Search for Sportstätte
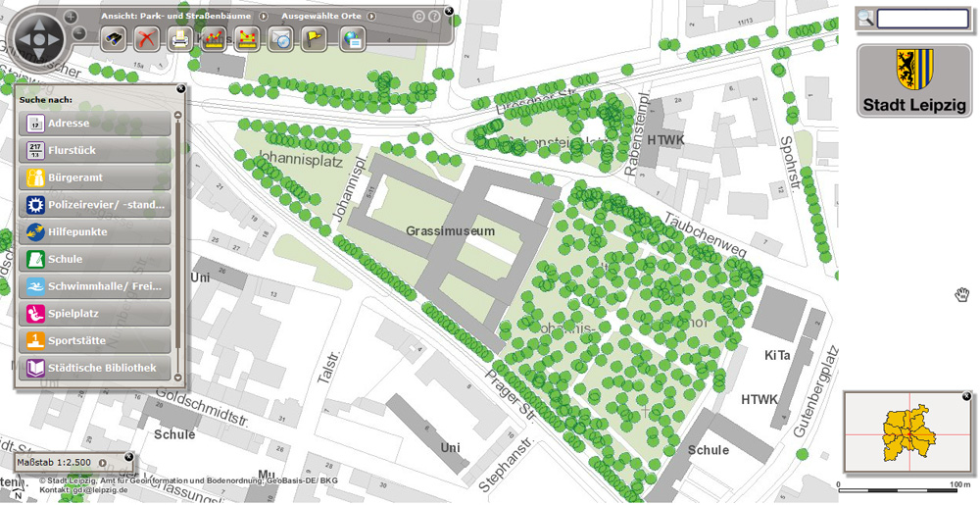980x505 pixels. (95, 341)
